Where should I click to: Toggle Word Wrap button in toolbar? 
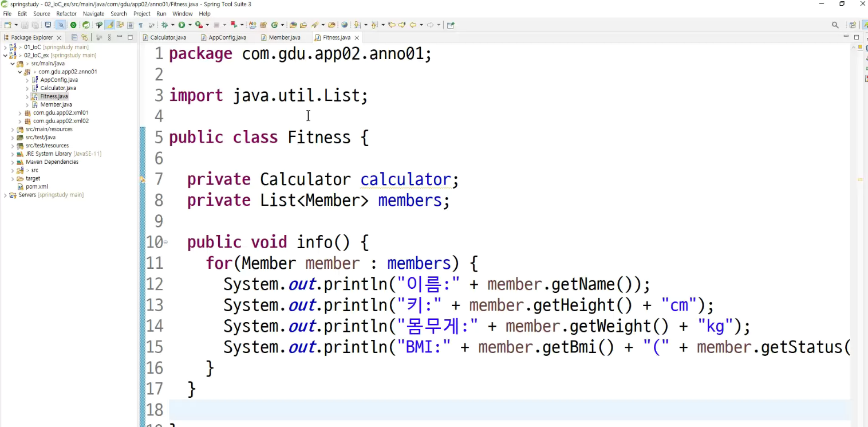point(120,25)
